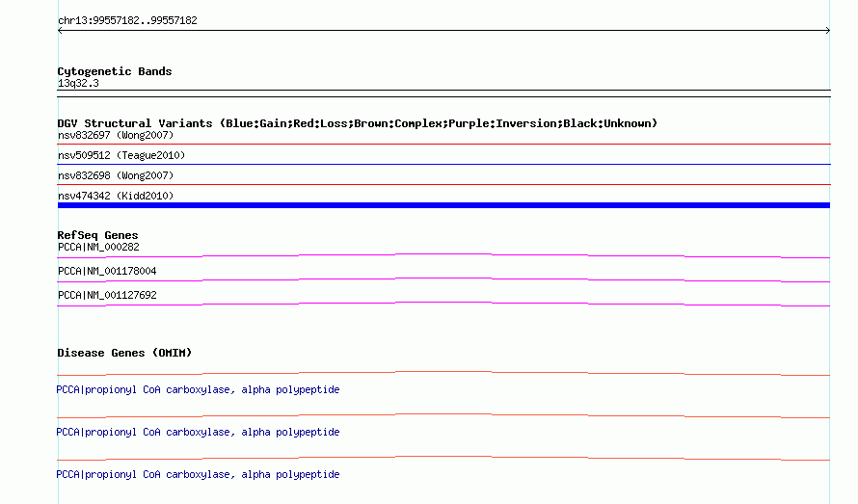Select transcript PCCA|NM_000282

pyautogui.click(x=98, y=248)
